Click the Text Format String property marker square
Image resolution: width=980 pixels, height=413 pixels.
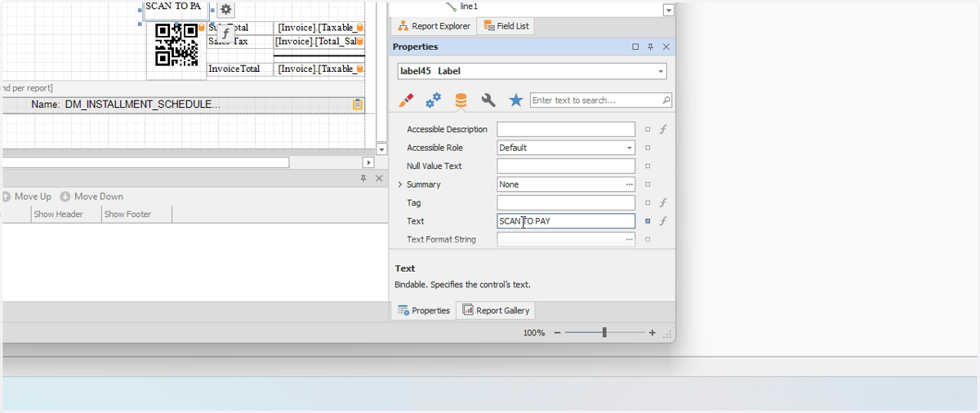click(648, 239)
